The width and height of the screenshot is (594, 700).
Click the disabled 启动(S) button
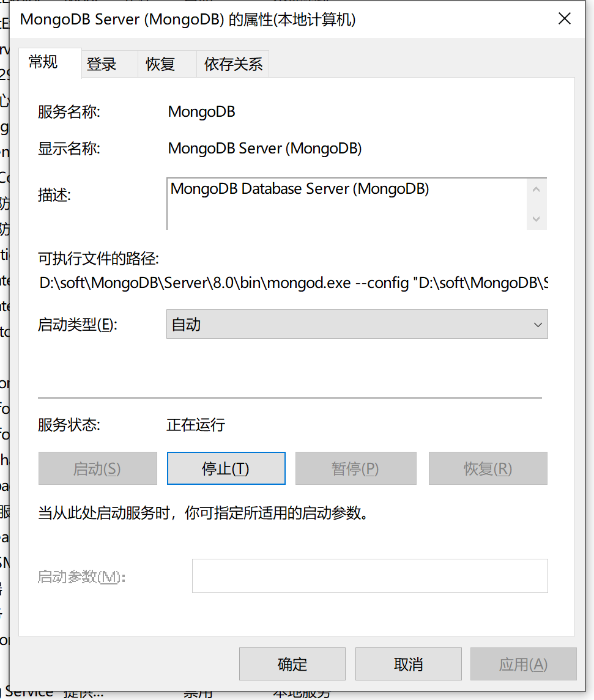tap(97, 468)
